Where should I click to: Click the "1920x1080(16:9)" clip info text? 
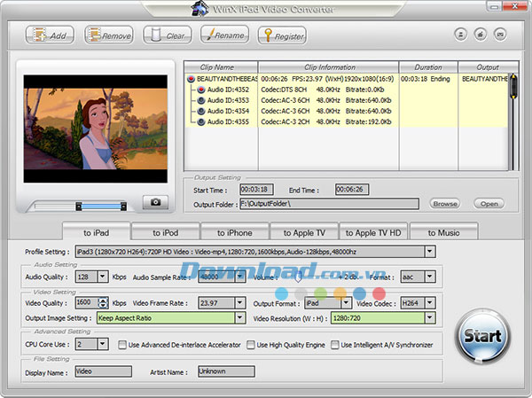point(369,79)
